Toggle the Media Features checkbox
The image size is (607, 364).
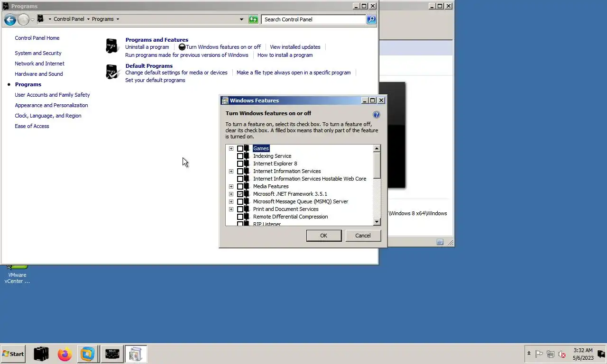tap(240, 186)
